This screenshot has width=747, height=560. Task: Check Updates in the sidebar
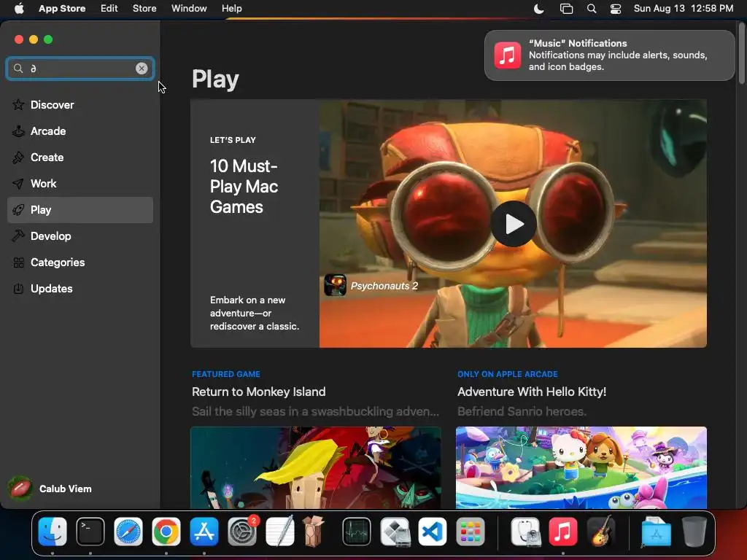pos(80,289)
